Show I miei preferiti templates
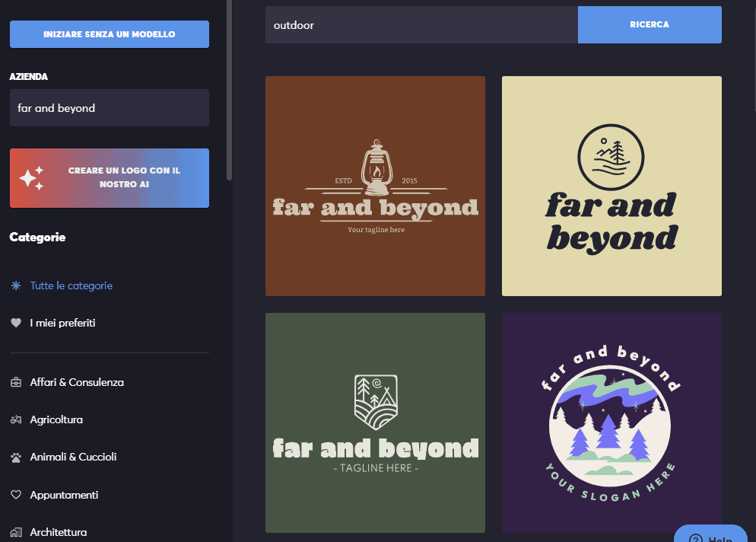Screen dimensions: 756x542 [x=62, y=324]
